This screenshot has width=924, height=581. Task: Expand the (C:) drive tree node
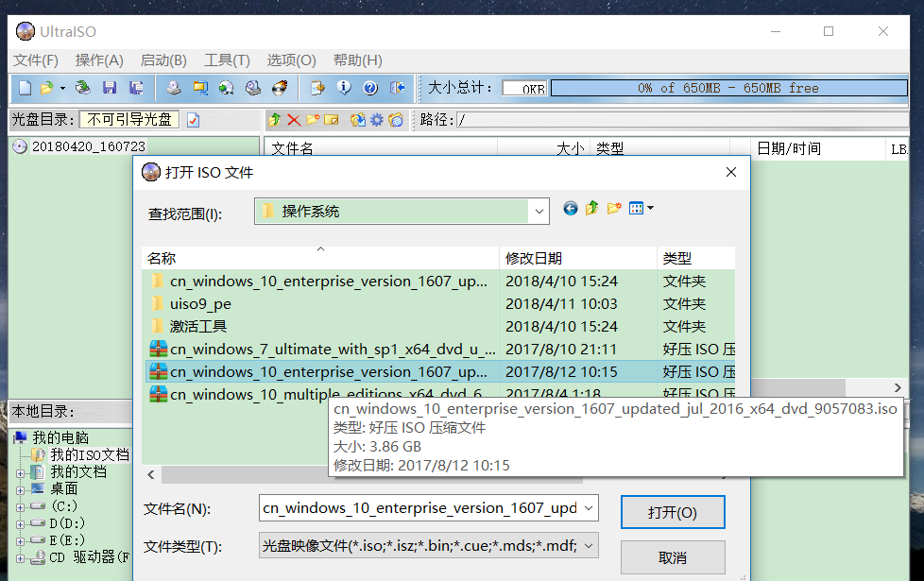point(20,507)
